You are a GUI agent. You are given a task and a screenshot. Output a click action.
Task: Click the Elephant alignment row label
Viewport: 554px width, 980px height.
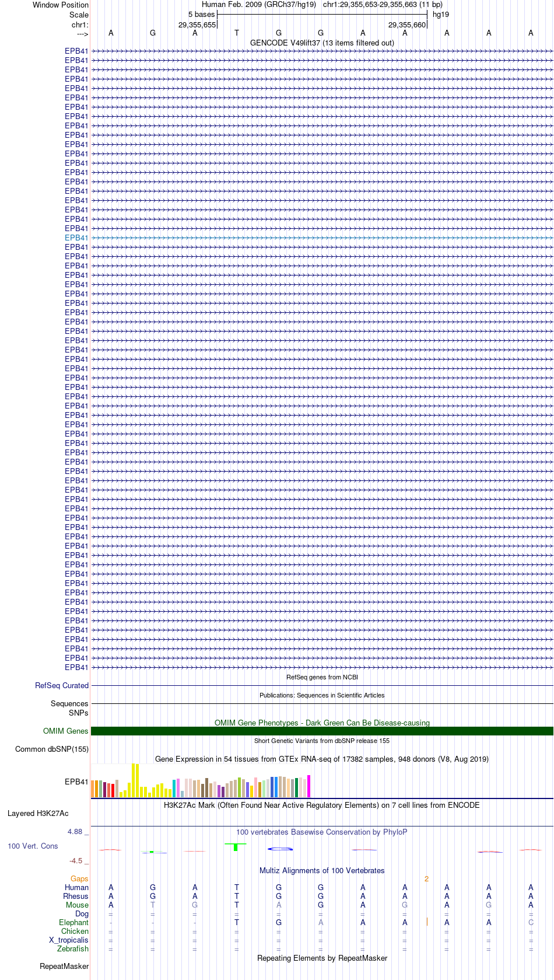coord(73,922)
